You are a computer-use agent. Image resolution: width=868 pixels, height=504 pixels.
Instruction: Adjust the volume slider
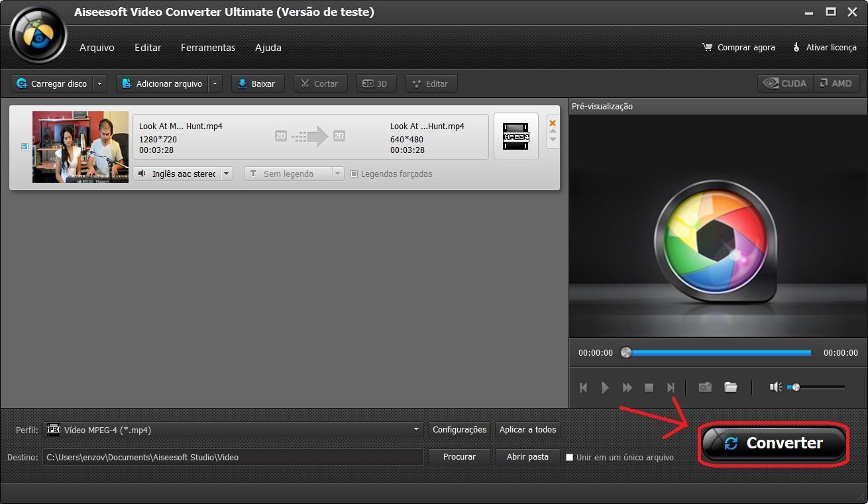tap(795, 387)
